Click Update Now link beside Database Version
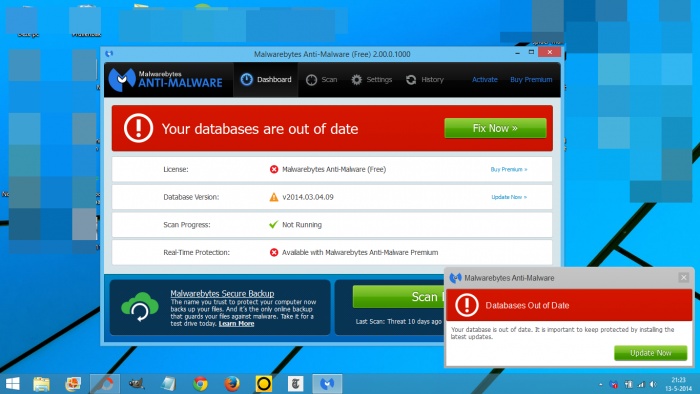 coord(509,197)
